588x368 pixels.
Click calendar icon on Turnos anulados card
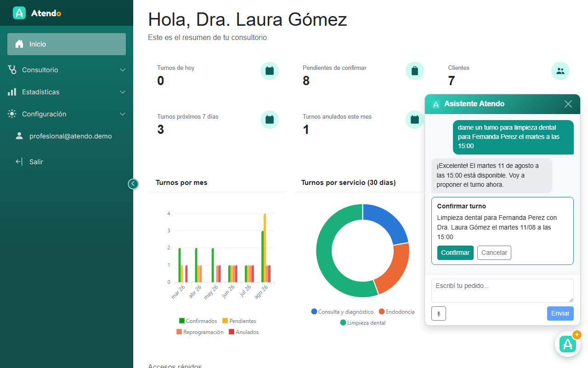(415, 120)
